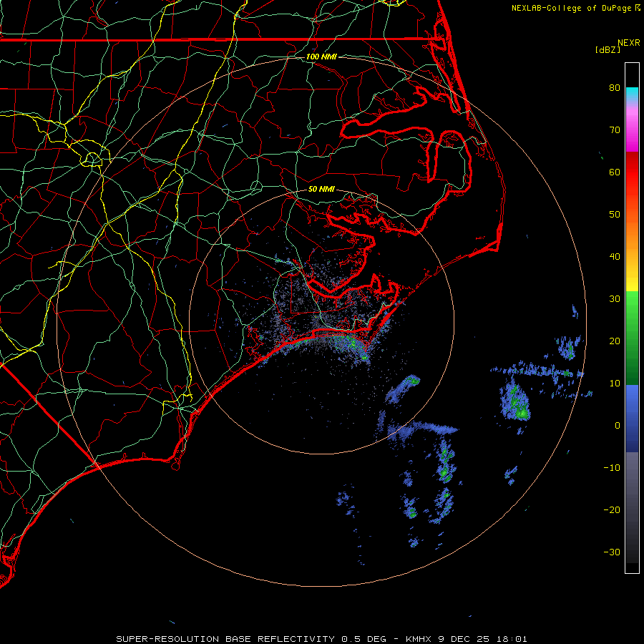Image resolution: width=644 pixels, height=644 pixels.
Task: Click the KMHX station identifier
Action: pyautogui.click(x=419, y=639)
